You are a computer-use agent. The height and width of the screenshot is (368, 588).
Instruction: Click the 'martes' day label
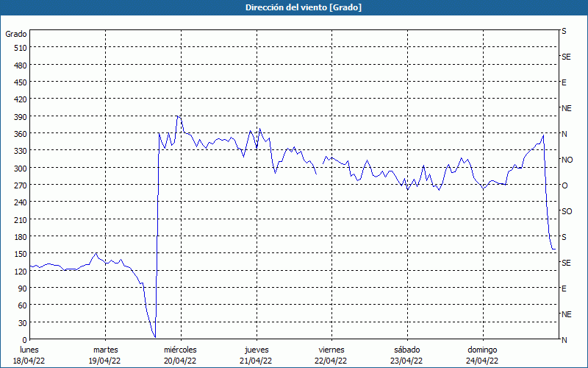[x=106, y=350]
